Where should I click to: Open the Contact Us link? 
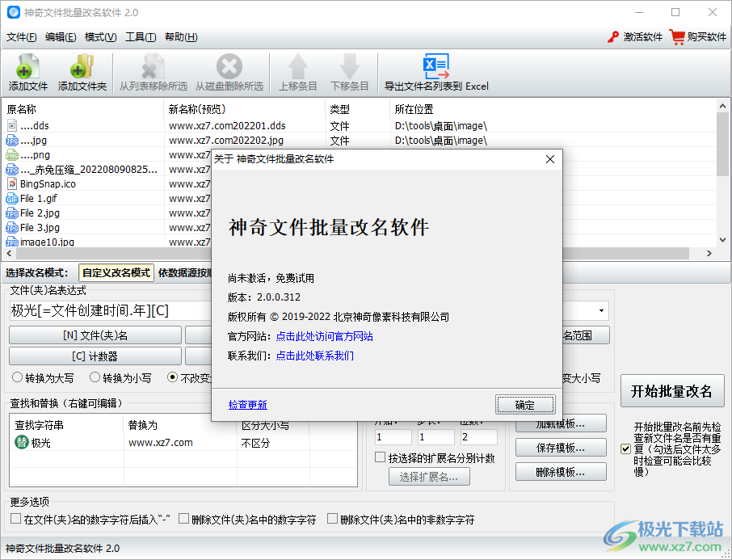coord(314,356)
